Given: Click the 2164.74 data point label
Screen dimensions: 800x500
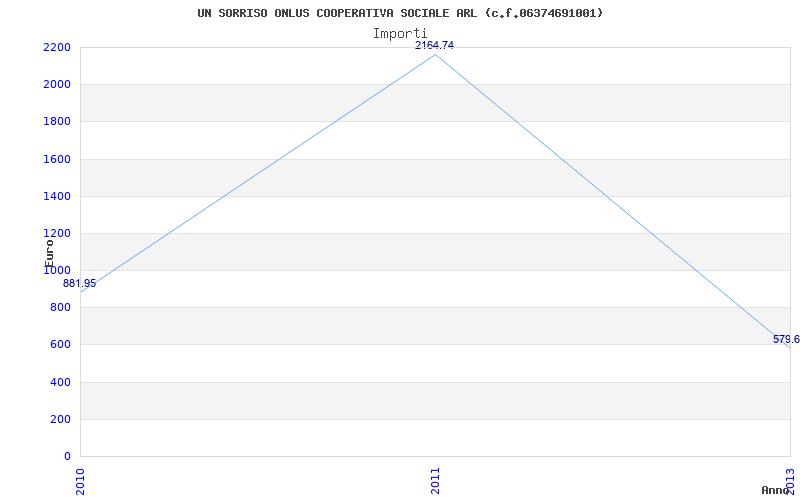Looking at the screenshot, I should 434,45.
